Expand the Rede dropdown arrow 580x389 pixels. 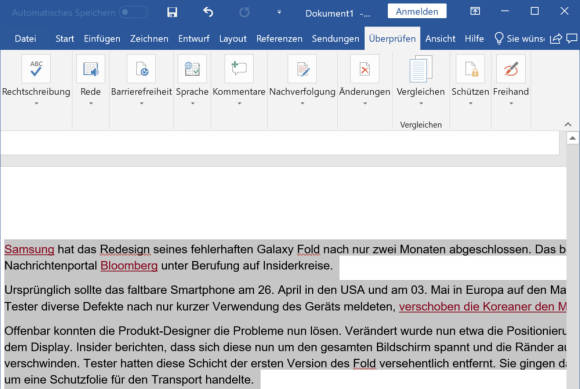[x=91, y=103]
